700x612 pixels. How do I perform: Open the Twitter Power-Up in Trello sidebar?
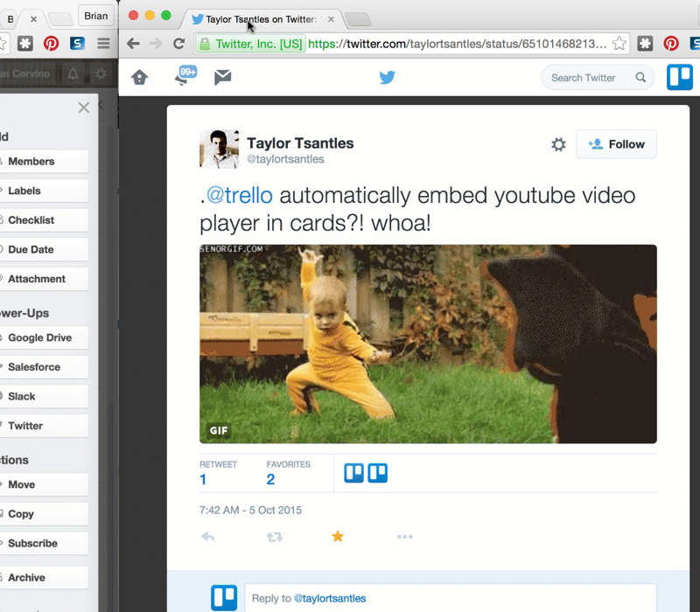pos(44,426)
